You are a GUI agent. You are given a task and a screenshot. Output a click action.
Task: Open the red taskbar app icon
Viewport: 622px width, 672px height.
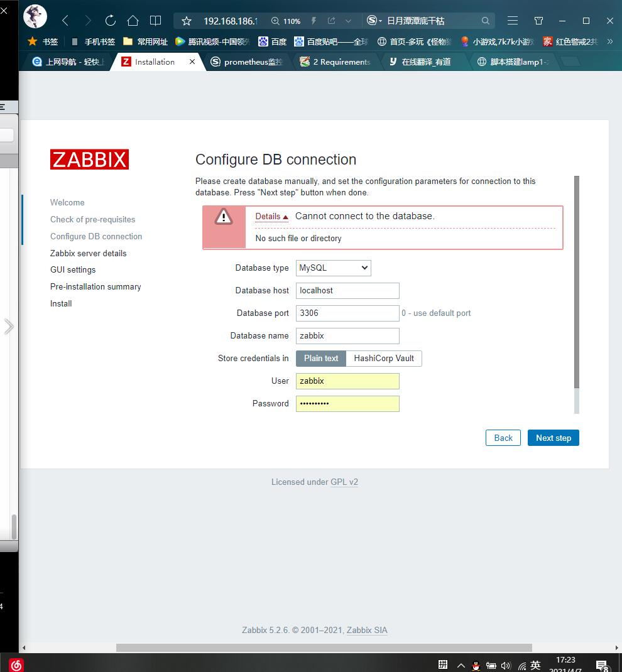16,664
